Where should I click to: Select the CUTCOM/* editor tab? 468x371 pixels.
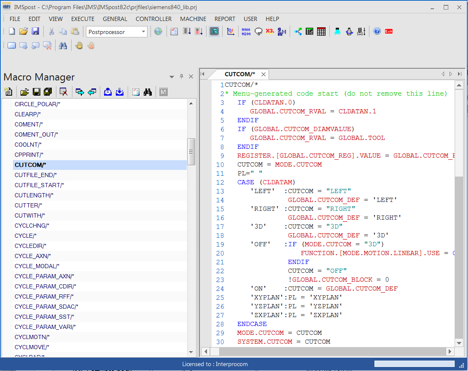[x=240, y=74]
